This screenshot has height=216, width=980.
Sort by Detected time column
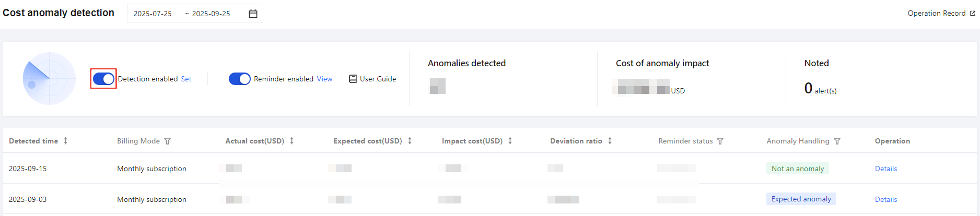pos(65,141)
